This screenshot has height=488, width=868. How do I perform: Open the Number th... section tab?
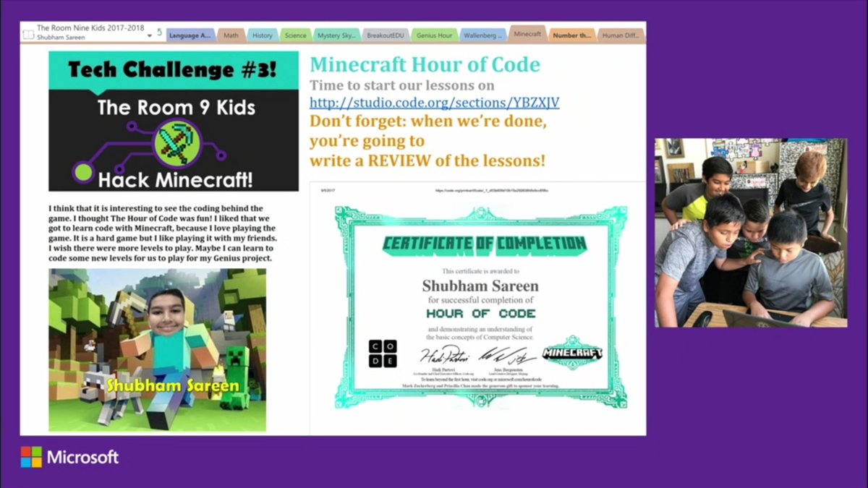tap(571, 35)
